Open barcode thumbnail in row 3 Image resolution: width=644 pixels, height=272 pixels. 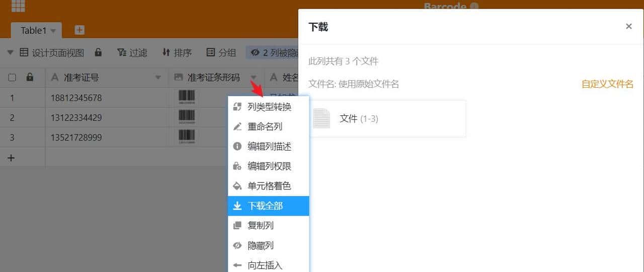click(186, 137)
